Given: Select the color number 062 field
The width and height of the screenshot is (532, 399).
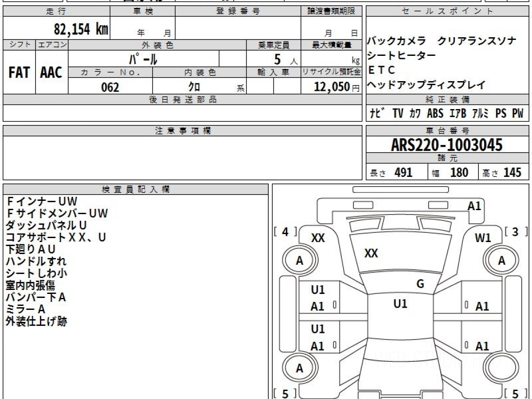Looking at the screenshot, I should point(110,87).
